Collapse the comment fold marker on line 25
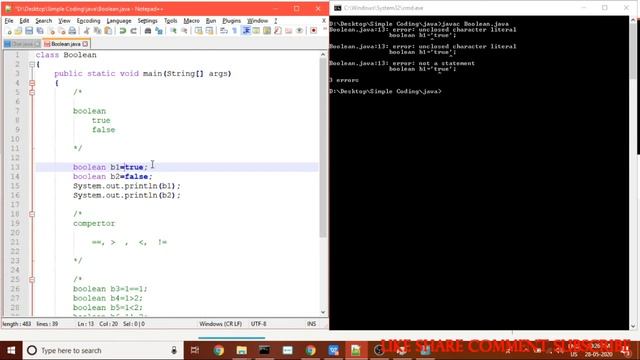The width and height of the screenshot is (640, 360). 32,280
